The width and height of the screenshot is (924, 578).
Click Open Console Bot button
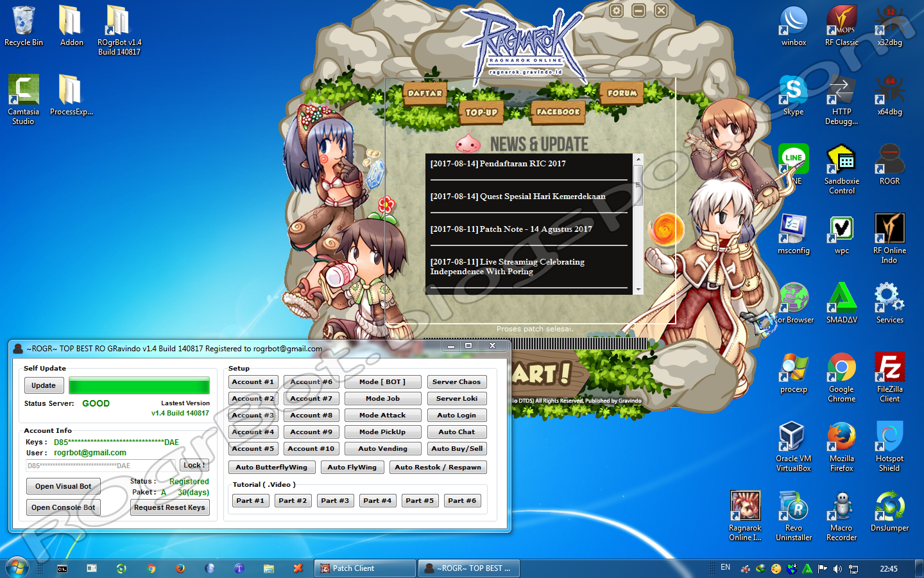click(x=63, y=507)
